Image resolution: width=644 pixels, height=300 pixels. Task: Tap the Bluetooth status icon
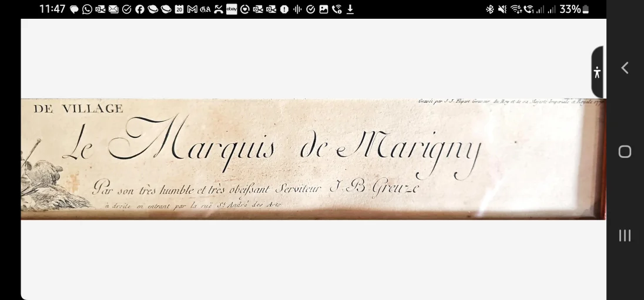pos(489,9)
